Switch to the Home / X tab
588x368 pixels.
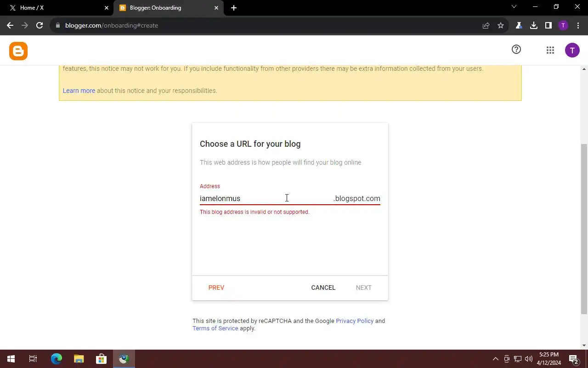pyautogui.click(x=57, y=8)
